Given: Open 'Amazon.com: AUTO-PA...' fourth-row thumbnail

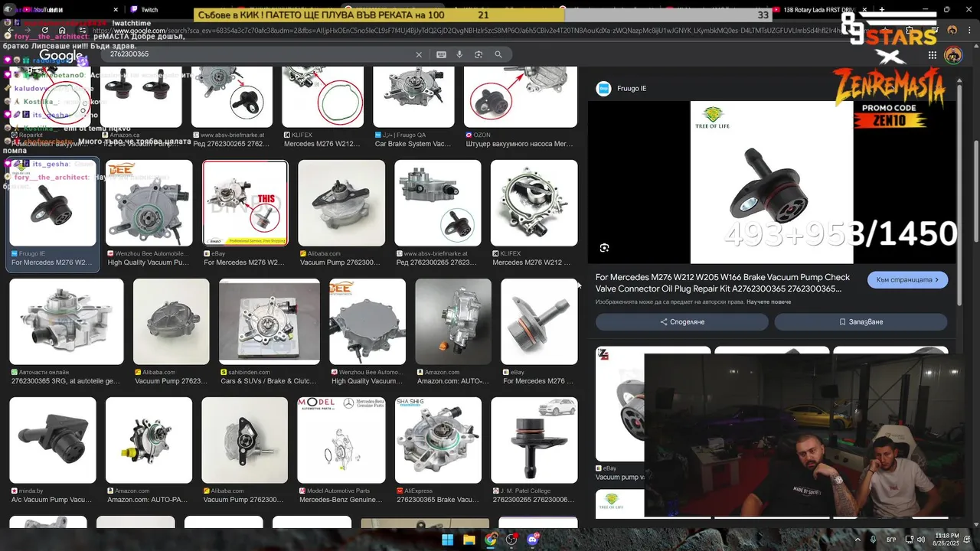Looking at the screenshot, I should click(149, 440).
